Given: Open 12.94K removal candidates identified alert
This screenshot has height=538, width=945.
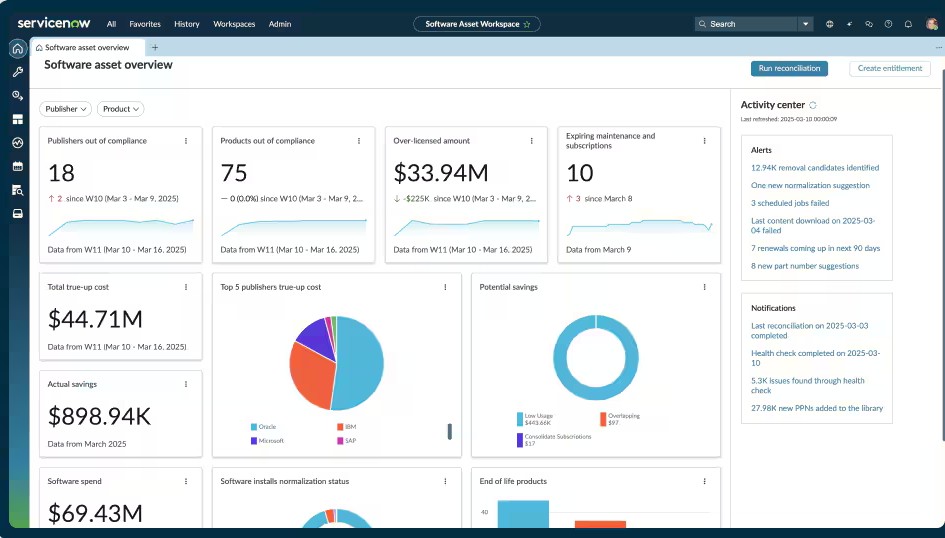Looking at the screenshot, I should point(815,168).
